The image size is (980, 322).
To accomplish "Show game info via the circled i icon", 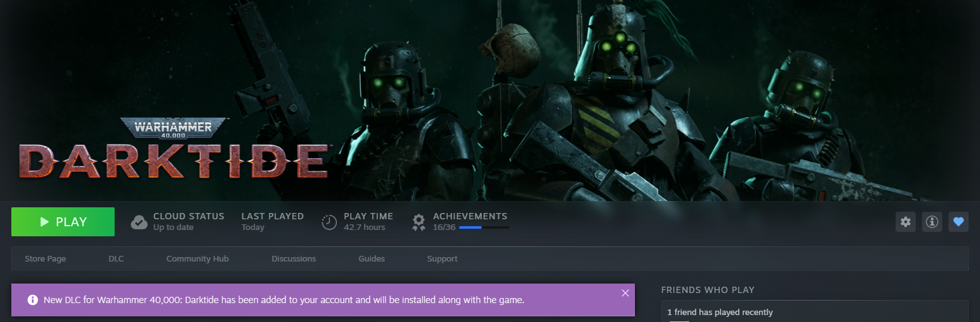I will coord(932,222).
